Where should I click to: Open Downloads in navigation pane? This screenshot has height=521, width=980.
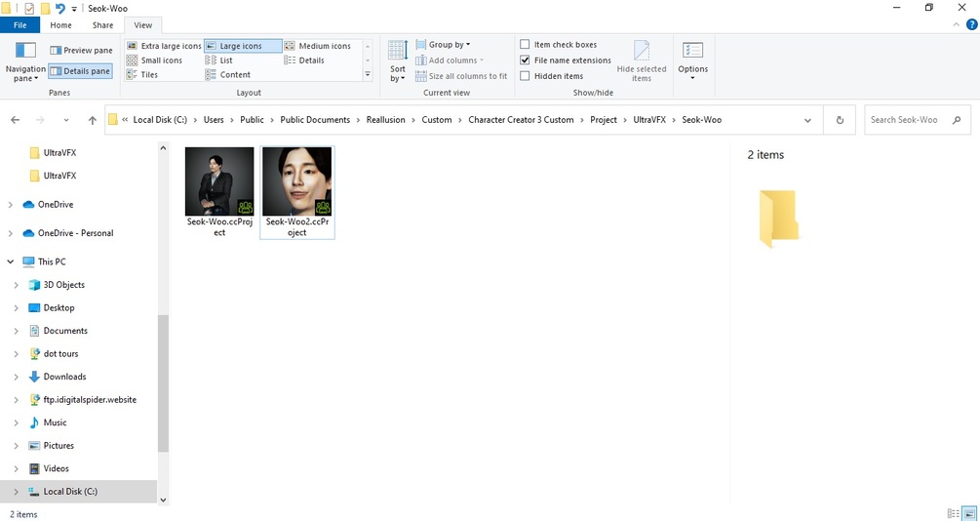coord(64,377)
